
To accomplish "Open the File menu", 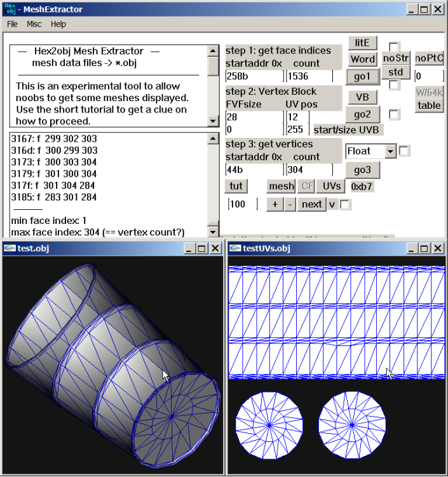I will tap(12, 24).
